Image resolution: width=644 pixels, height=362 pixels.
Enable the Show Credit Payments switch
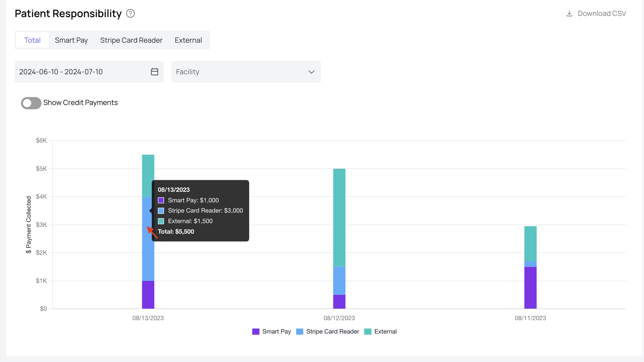click(31, 103)
